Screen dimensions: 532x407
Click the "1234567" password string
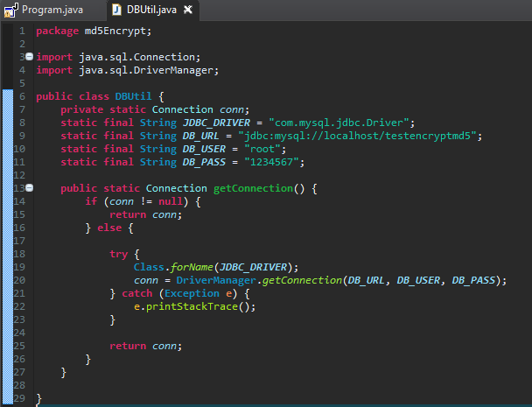click(271, 162)
